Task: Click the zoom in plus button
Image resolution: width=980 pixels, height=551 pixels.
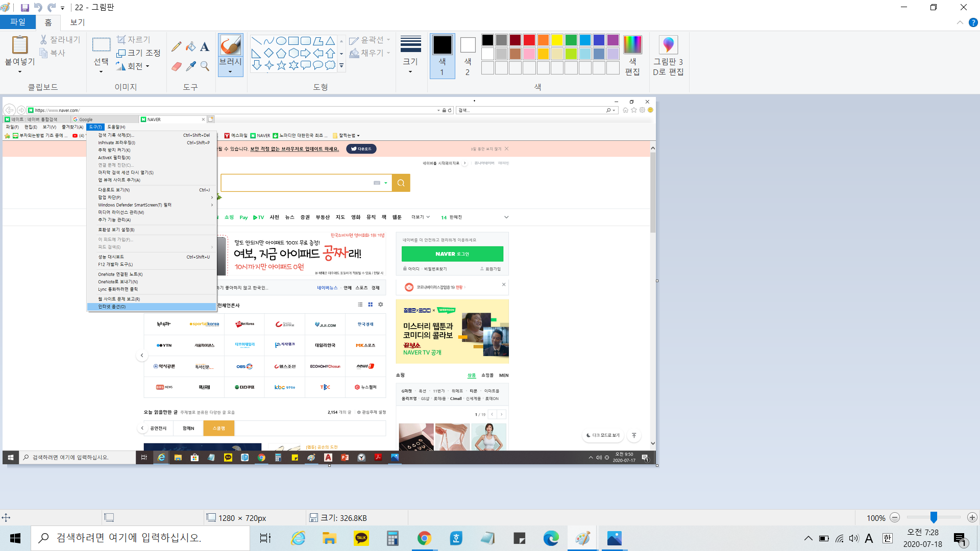Action: [x=972, y=518]
